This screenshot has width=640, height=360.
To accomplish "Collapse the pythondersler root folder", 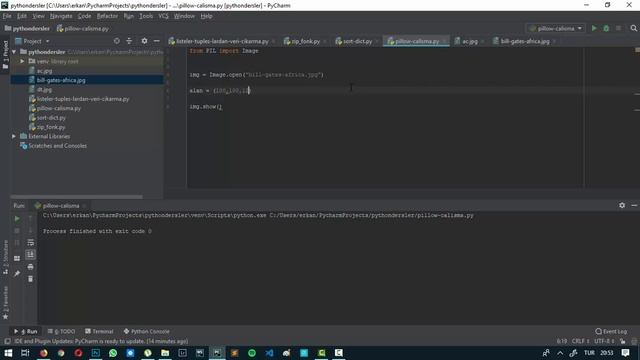I will point(14,52).
